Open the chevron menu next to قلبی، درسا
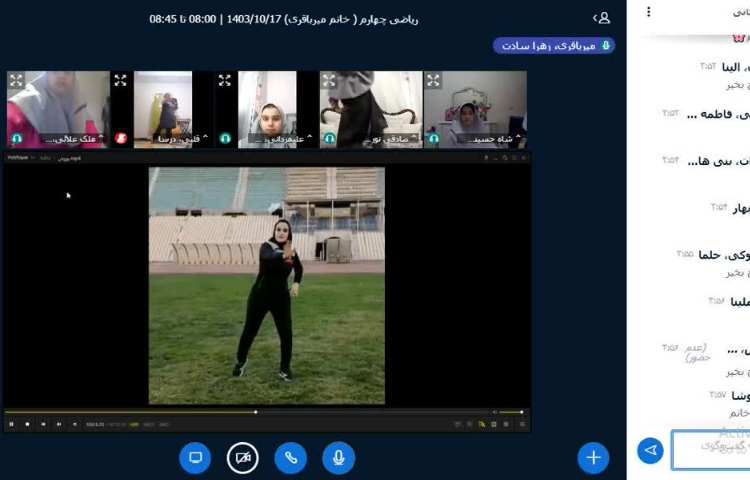This screenshot has height=480, width=750. 205,137
